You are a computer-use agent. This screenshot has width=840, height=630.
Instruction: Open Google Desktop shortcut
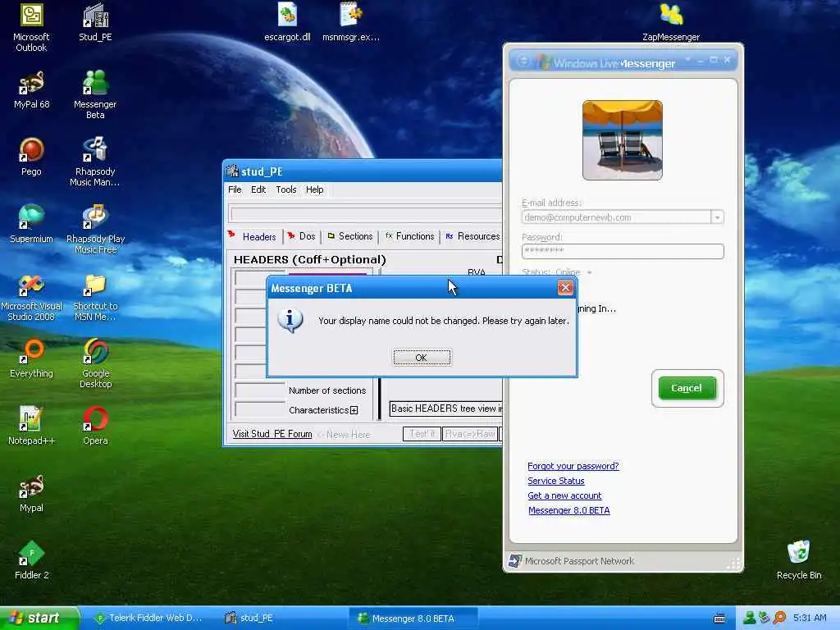(95, 363)
